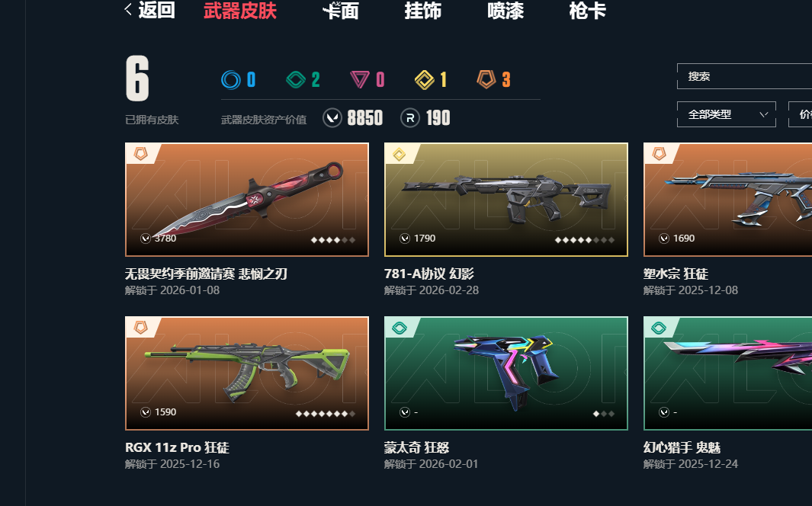Click the pink triangle Premium-tier icon
This screenshot has height=506, width=812.
click(x=359, y=80)
